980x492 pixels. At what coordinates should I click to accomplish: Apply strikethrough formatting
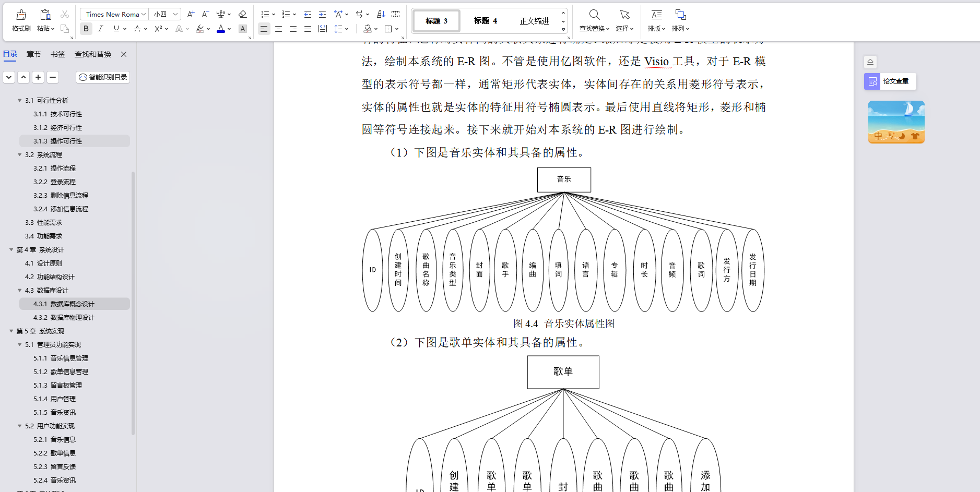[x=137, y=29]
